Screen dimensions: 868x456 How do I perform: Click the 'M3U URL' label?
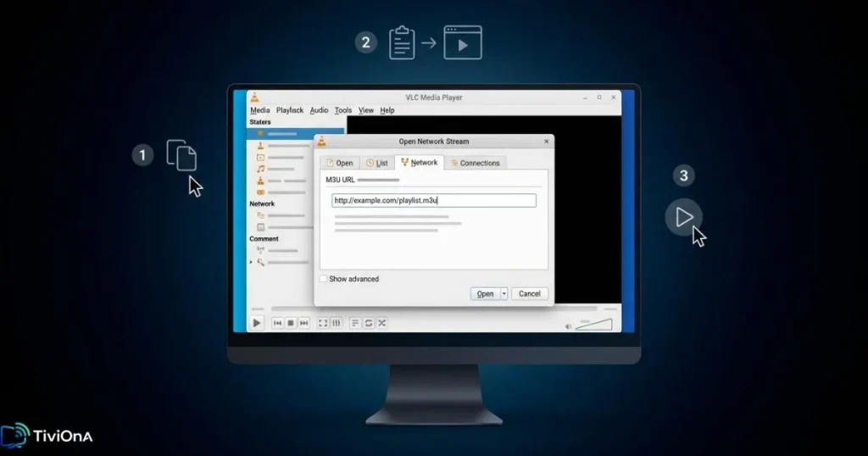(x=340, y=180)
